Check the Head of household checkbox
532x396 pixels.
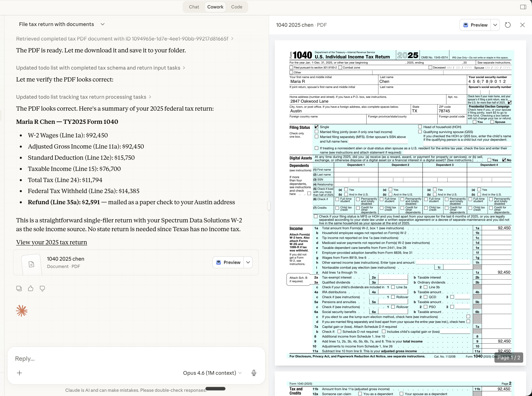pyautogui.click(x=420, y=127)
